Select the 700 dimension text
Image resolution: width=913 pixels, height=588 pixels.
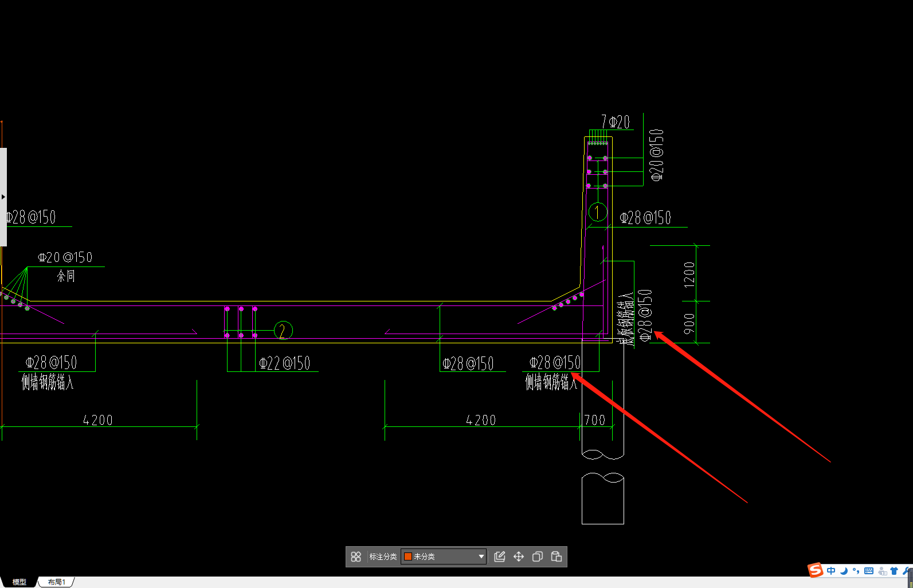coord(595,420)
